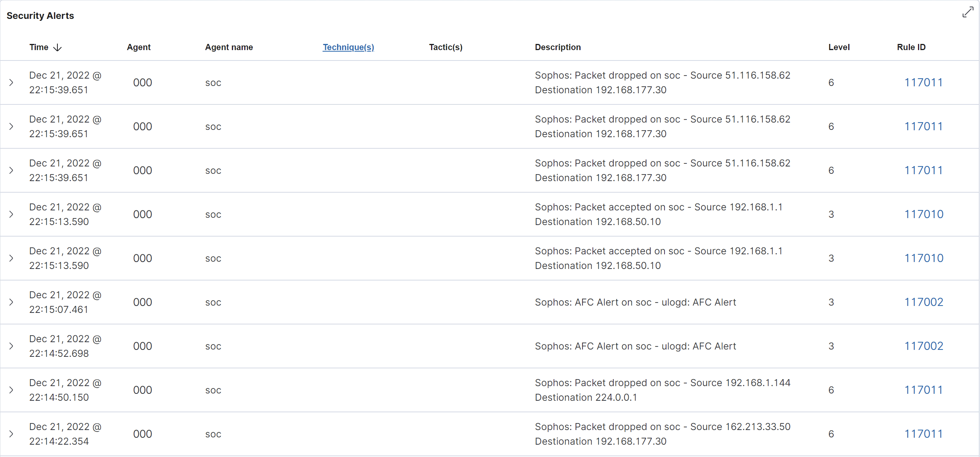The image size is (980, 457).
Task: Expand first Packet accepted alert row
Action: coord(11,214)
